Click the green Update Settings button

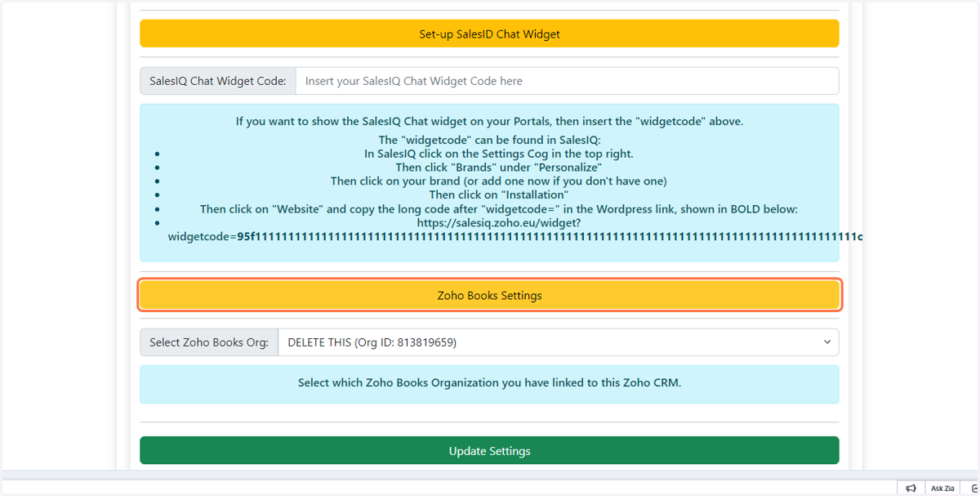pos(489,450)
